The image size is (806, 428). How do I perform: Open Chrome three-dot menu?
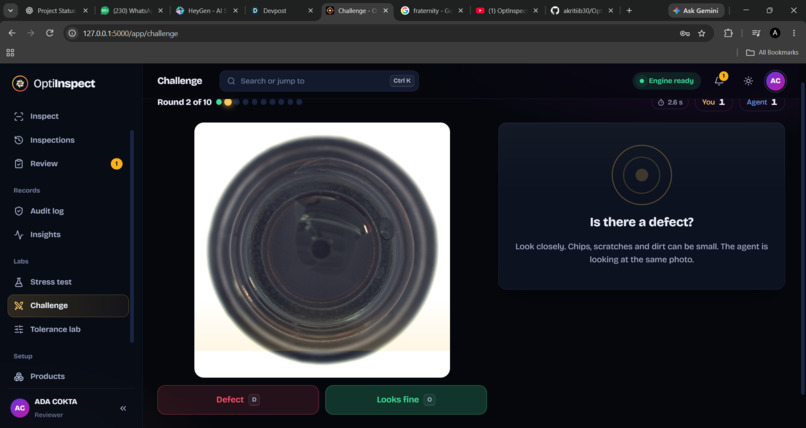click(x=794, y=33)
